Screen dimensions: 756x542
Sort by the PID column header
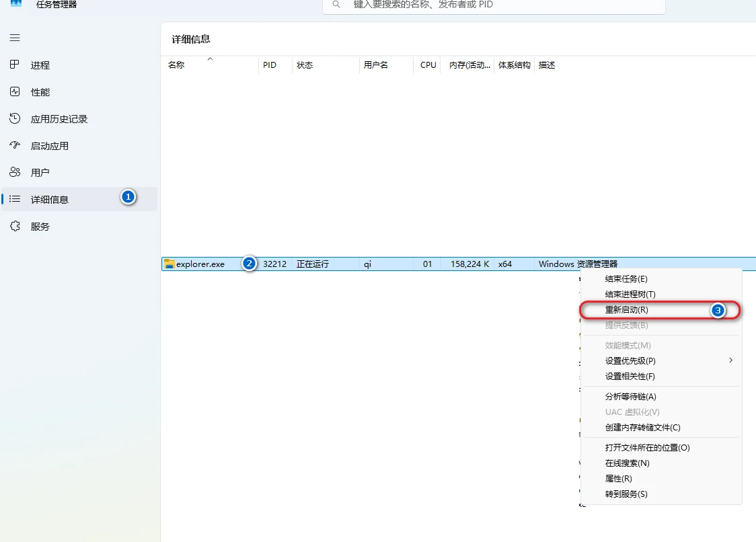[270, 65]
